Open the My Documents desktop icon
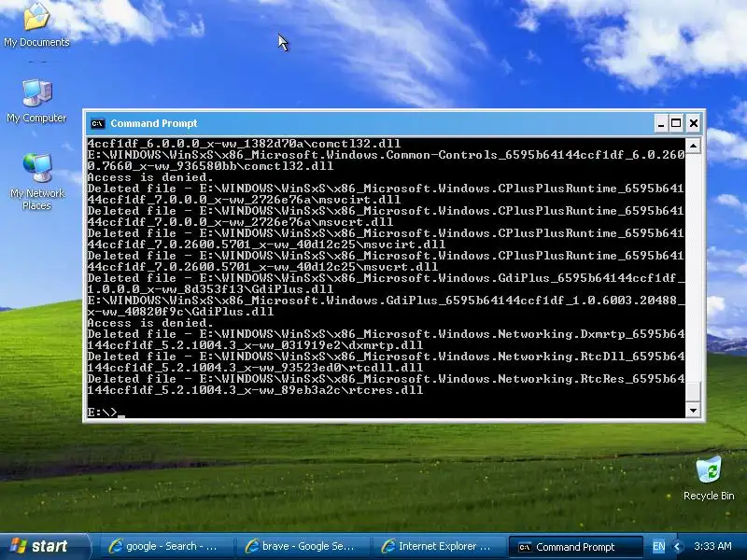 (36, 24)
